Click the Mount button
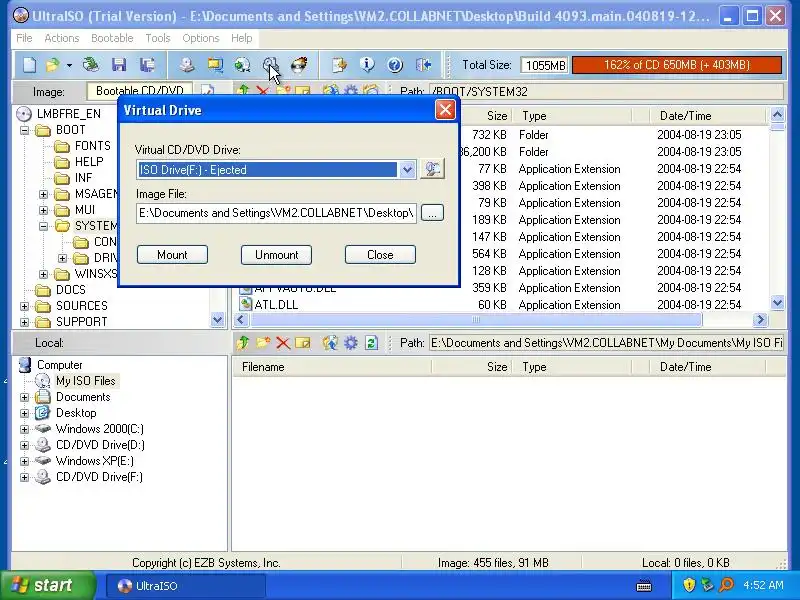This screenshot has width=800, height=600. point(172,255)
